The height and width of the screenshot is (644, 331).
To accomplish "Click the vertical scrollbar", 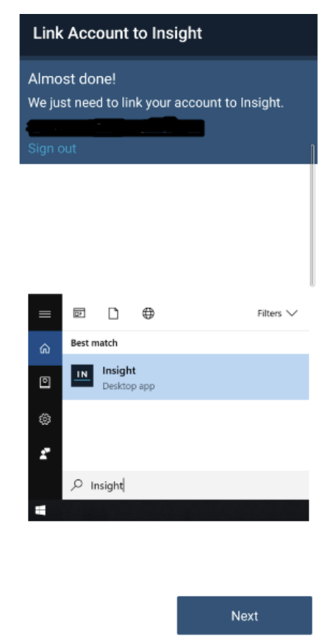I will click(312, 215).
